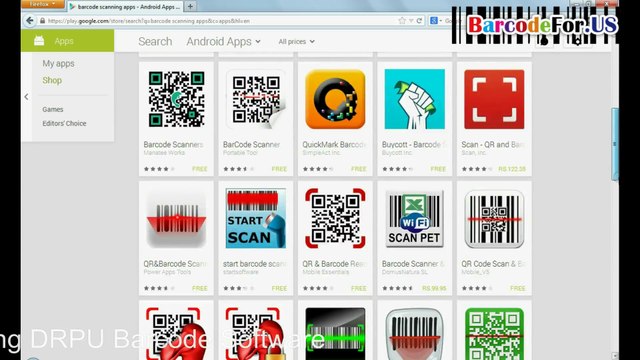Viewport: 640px width, 360px height.
Task: Open Editors' Choice category
Action: (64, 123)
